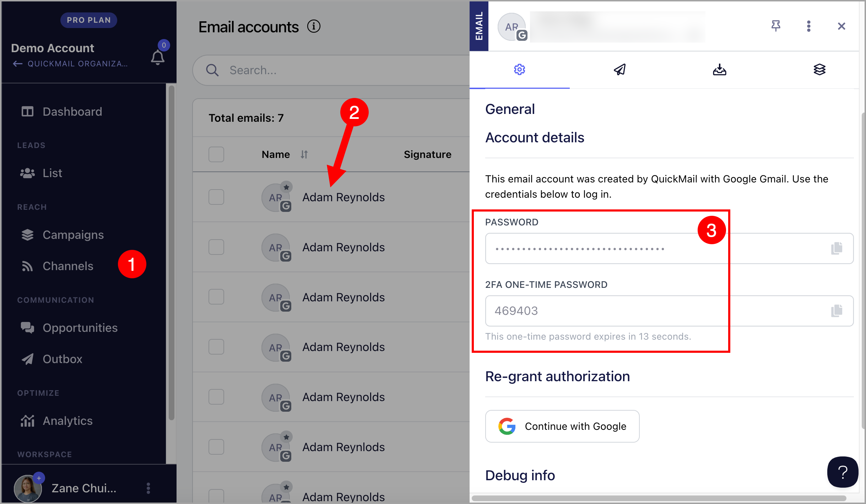Click the Signature column header

click(x=428, y=154)
